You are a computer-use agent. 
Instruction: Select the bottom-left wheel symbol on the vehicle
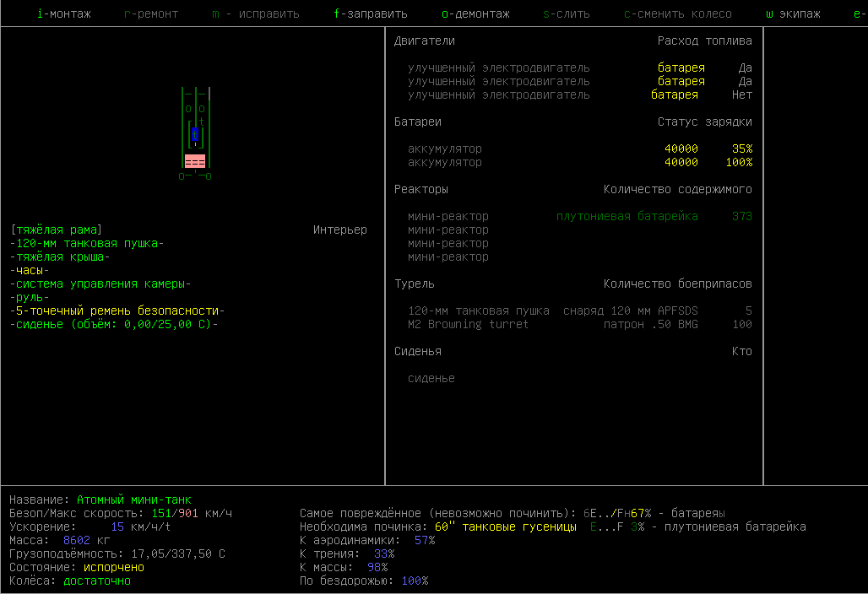[182, 176]
